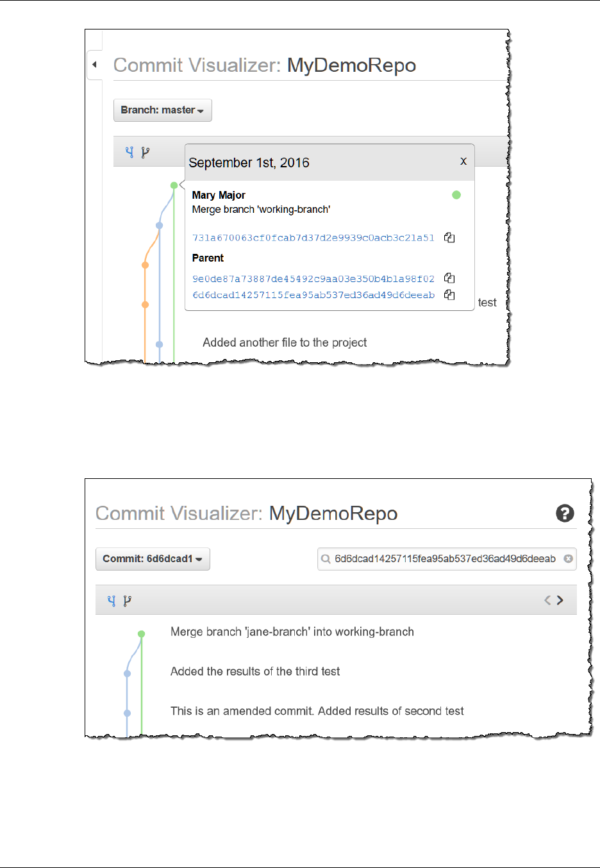Click author name Mary Major
The width and height of the screenshot is (600, 868).
(x=219, y=195)
